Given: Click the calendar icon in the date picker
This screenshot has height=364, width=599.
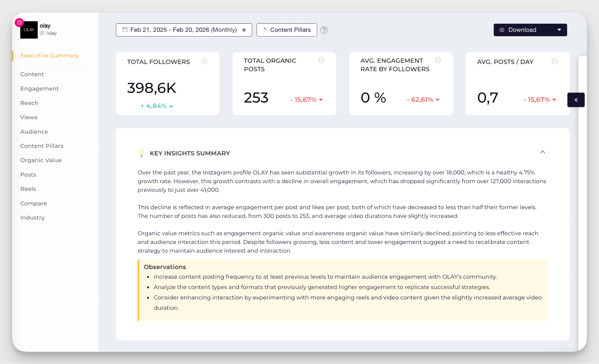Looking at the screenshot, I should click(125, 30).
